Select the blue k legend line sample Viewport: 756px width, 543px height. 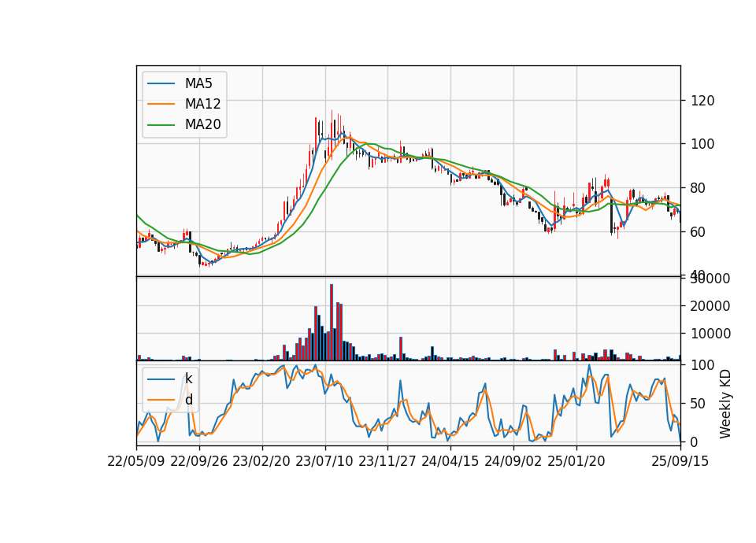tap(161, 379)
